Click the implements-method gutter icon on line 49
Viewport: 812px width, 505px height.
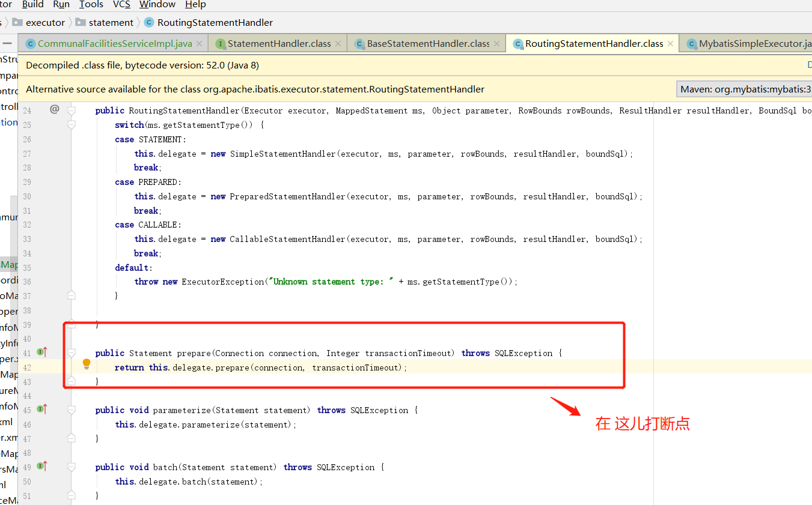[x=41, y=466]
